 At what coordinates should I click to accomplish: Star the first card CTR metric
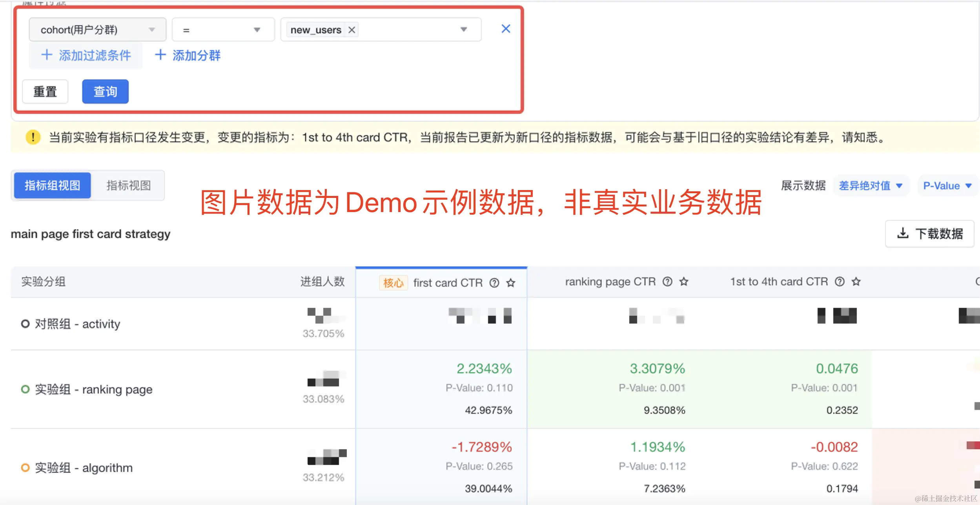point(511,283)
